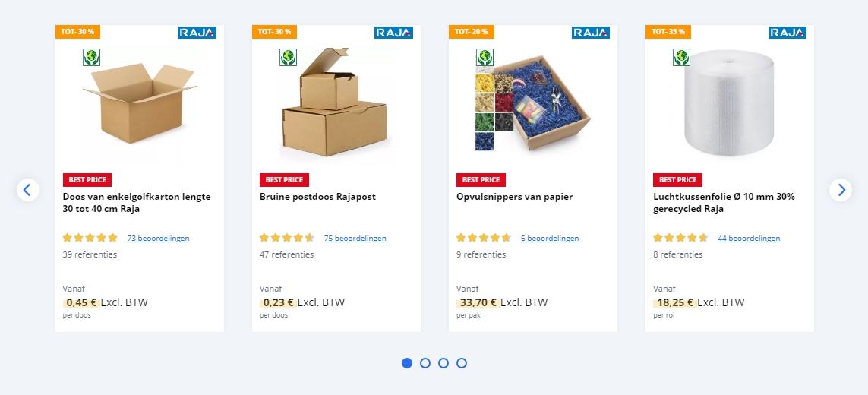Select the second carousel page dot

coord(425,363)
